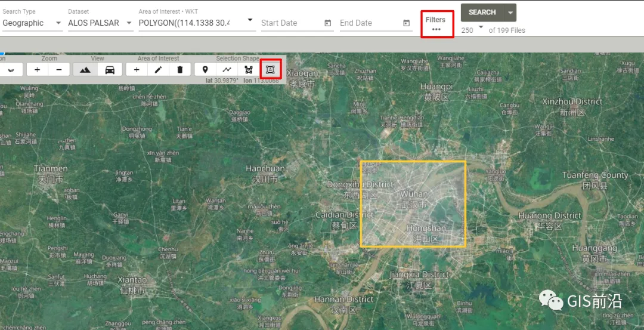Click the SEARCH button
The height and width of the screenshot is (330, 644).
click(x=482, y=13)
